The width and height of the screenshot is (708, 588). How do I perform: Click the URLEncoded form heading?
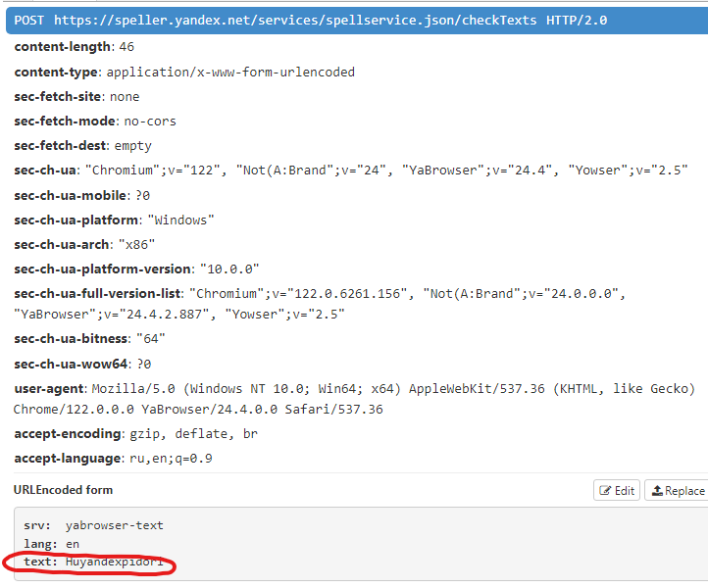pos(63,490)
